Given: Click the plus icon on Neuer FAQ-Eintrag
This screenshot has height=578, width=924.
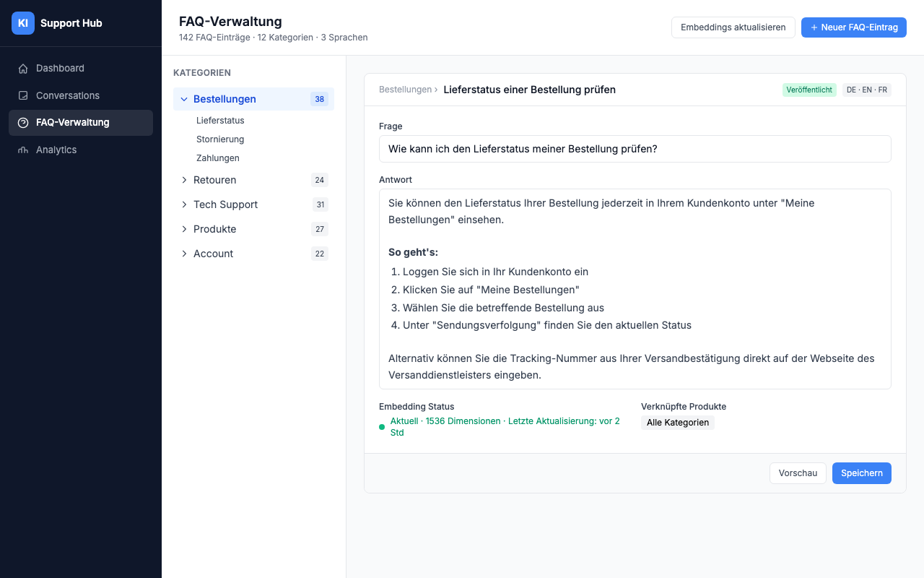Looking at the screenshot, I should [x=814, y=27].
